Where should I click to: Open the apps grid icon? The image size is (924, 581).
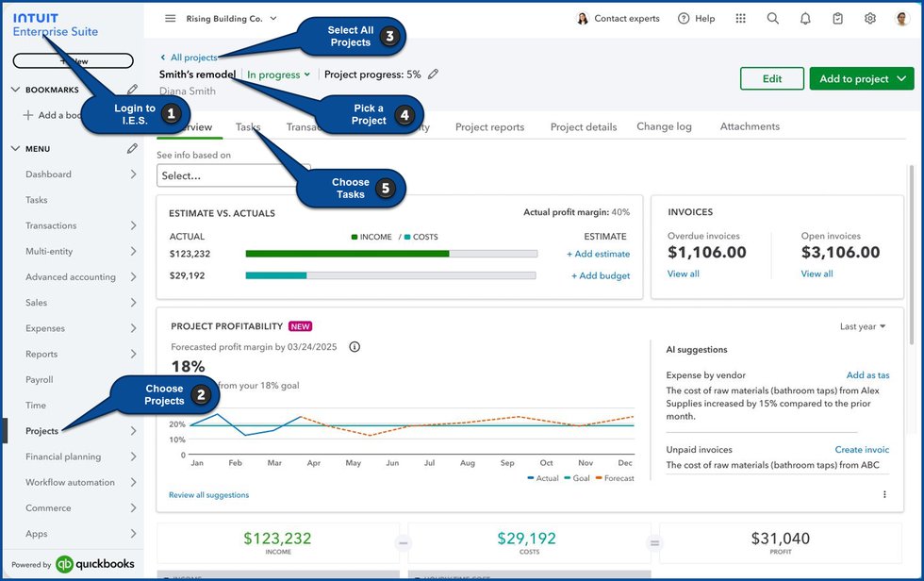(x=741, y=18)
